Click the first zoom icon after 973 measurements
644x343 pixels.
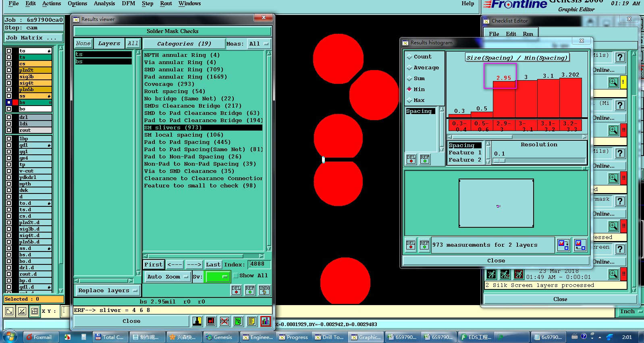click(563, 245)
